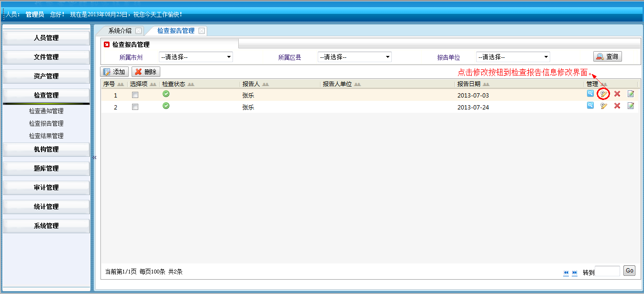Click the 查询 search button
The width and height of the screenshot is (644, 294).
[608, 56]
